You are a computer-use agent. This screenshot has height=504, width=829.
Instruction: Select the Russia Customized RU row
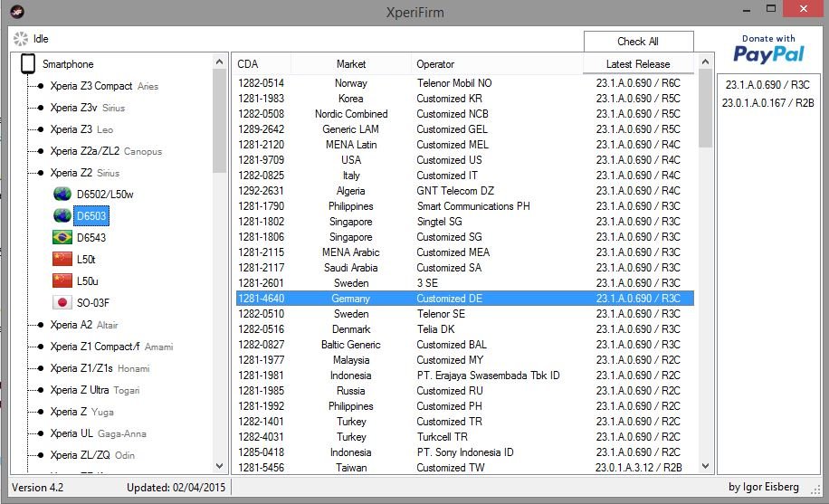[x=464, y=390]
